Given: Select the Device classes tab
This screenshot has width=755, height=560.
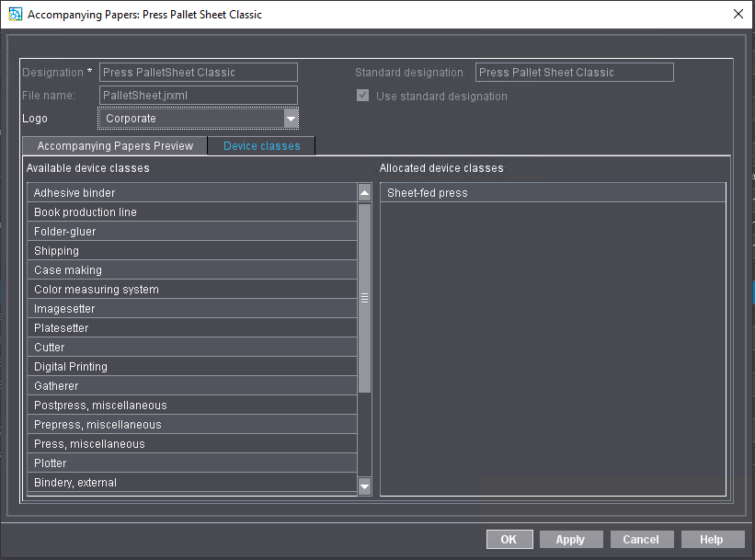Looking at the screenshot, I should pyautogui.click(x=261, y=145).
